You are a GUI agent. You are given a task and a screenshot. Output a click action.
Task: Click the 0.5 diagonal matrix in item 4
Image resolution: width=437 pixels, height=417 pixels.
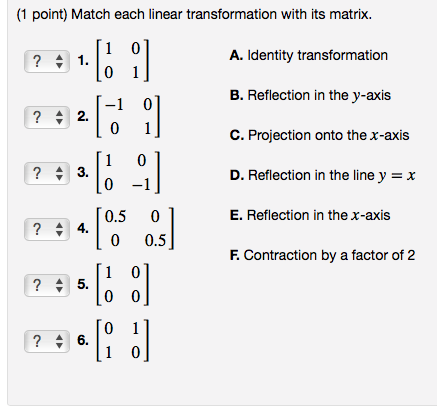(135, 229)
